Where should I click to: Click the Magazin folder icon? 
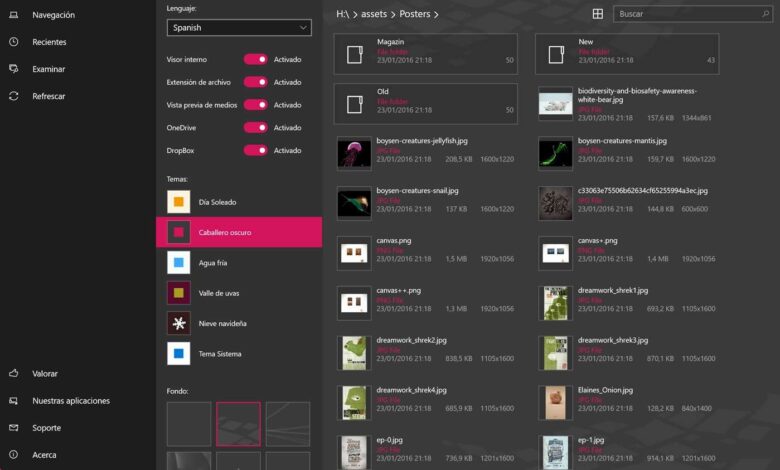355,54
